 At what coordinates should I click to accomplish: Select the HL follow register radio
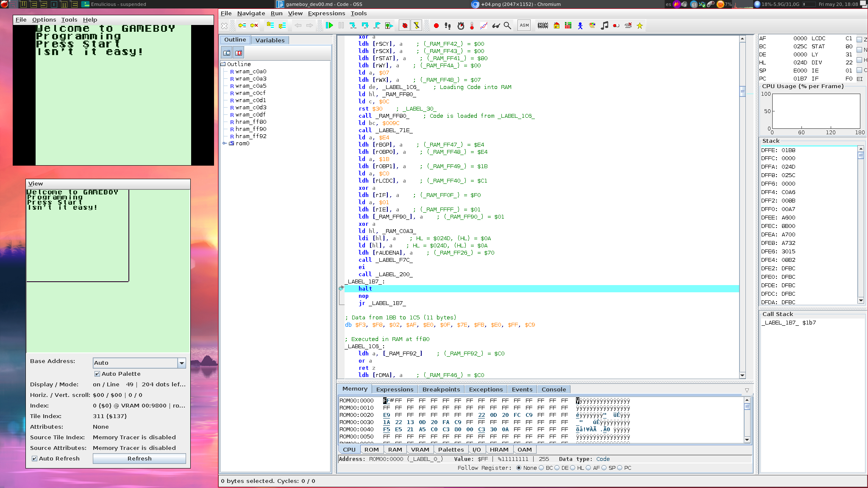tap(573, 468)
